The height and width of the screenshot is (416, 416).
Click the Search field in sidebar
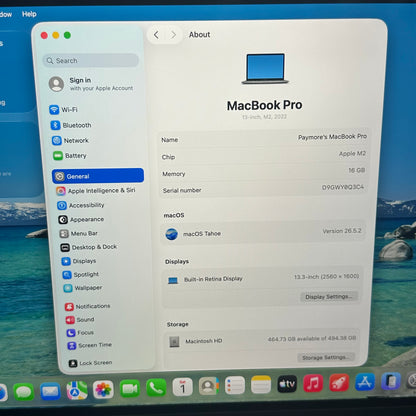(x=91, y=60)
